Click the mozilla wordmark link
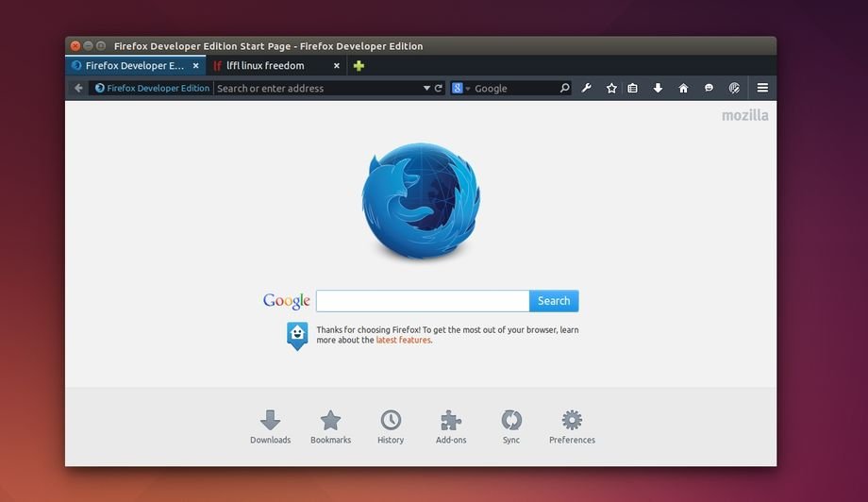Viewport: 868px width, 502px height. coord(744,115)
